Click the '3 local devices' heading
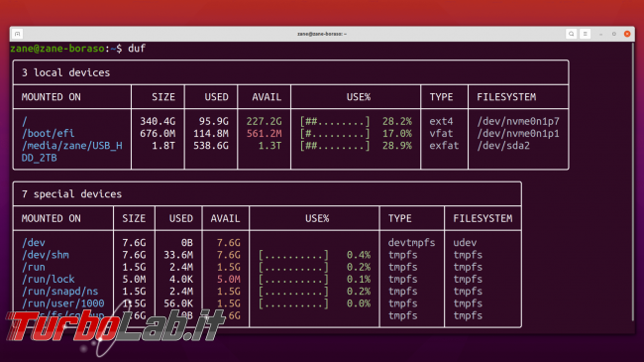644x362 pixels. point(65,72)
